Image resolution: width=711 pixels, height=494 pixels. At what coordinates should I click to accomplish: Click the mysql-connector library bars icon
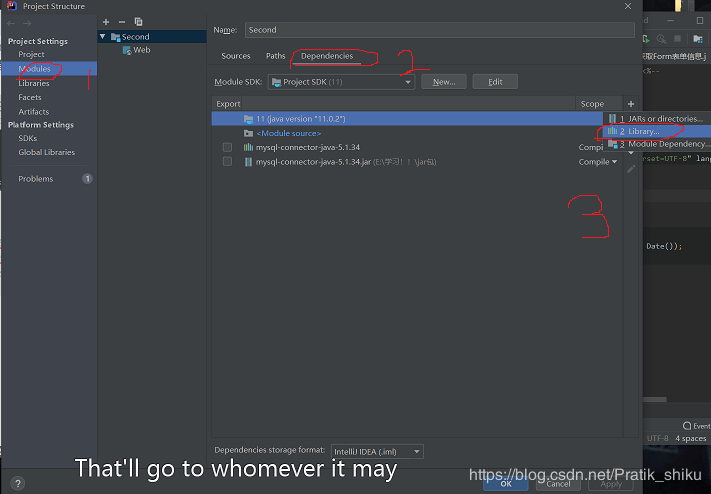click(x=248, y=147)
